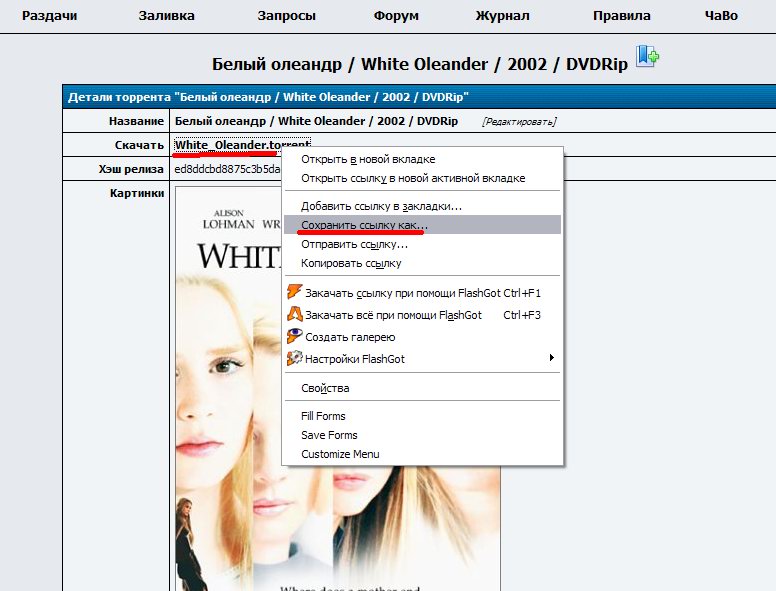776x591 pixels.
Task: Click the Детали торрента header bar text
Action: point(268,97)
